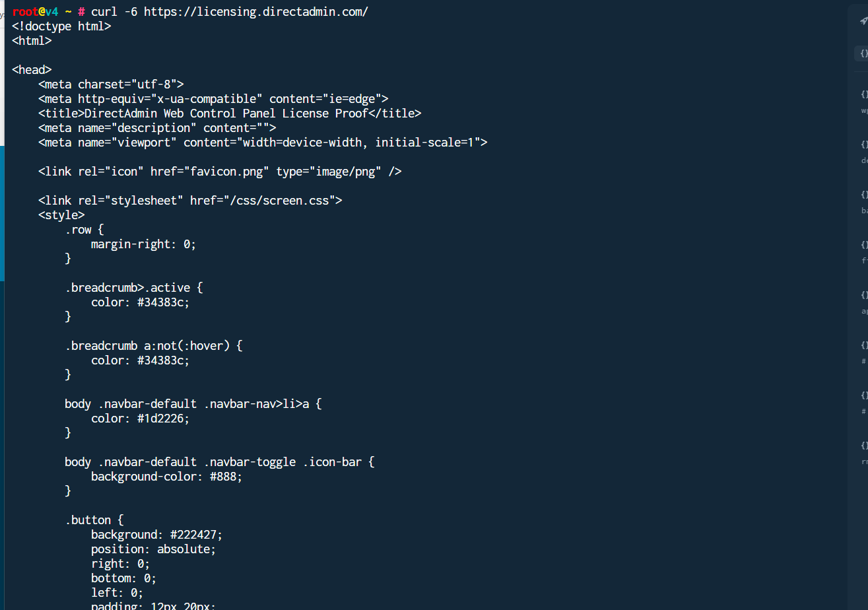
Task: Click the root@v4 shell prompt
Action: [36, 12]
